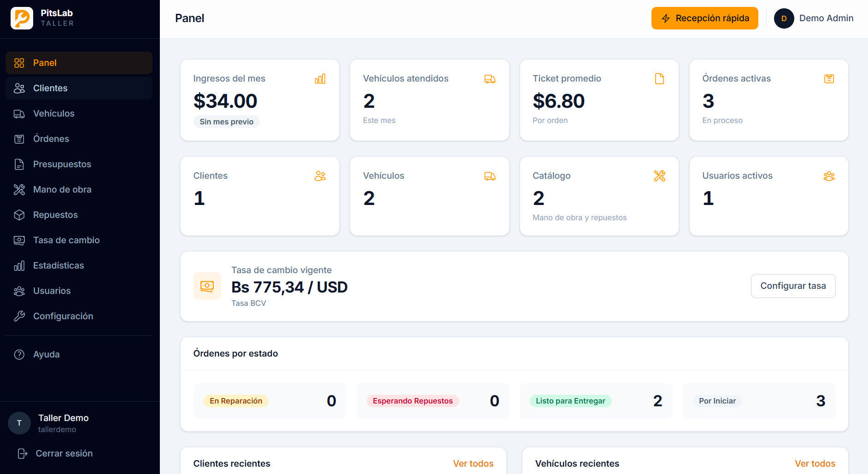Screen dimensions: 868x474
Task: Click the Bs 775,34 / USD rate text
Action: click(289, 287)
